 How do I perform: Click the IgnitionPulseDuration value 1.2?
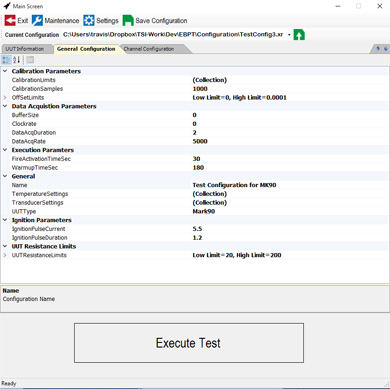coord(197,237)
